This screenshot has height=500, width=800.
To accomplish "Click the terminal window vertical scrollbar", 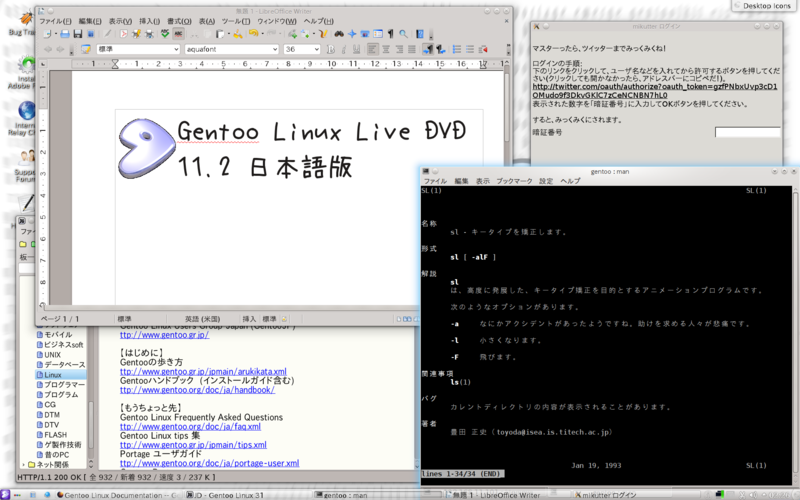I will click(795, 332).
